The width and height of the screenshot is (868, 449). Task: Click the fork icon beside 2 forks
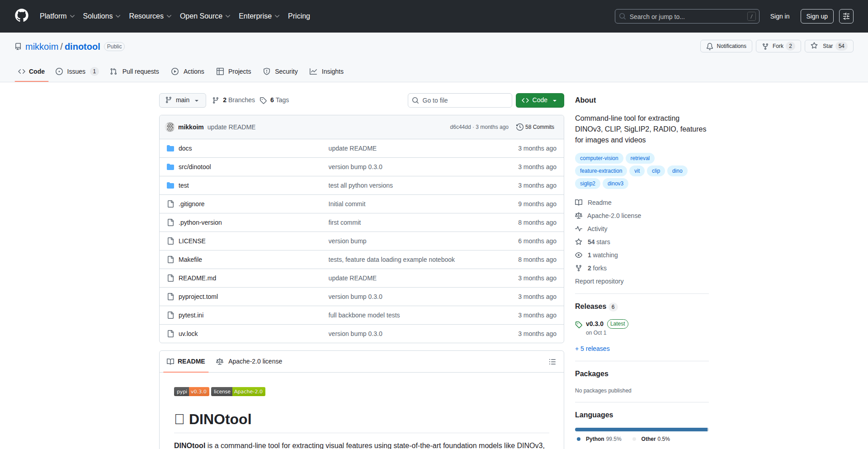(x=579, y=268)
